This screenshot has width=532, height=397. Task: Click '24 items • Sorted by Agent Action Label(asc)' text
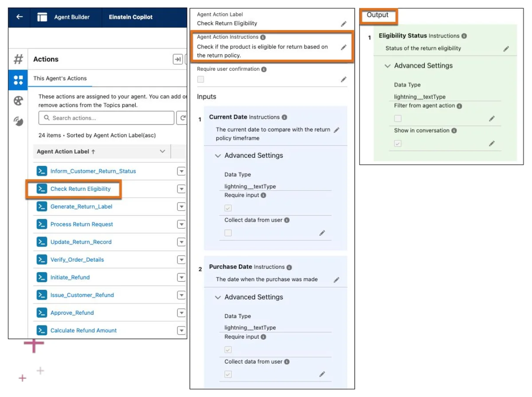[x=97, y=135]
